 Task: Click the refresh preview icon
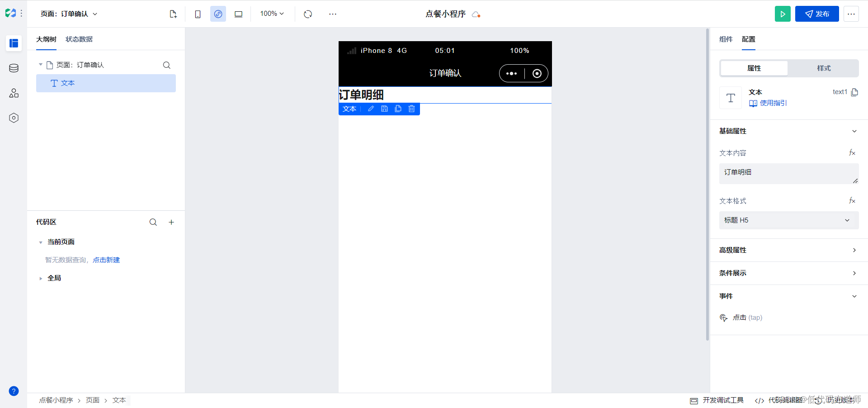tap(308, 14)
